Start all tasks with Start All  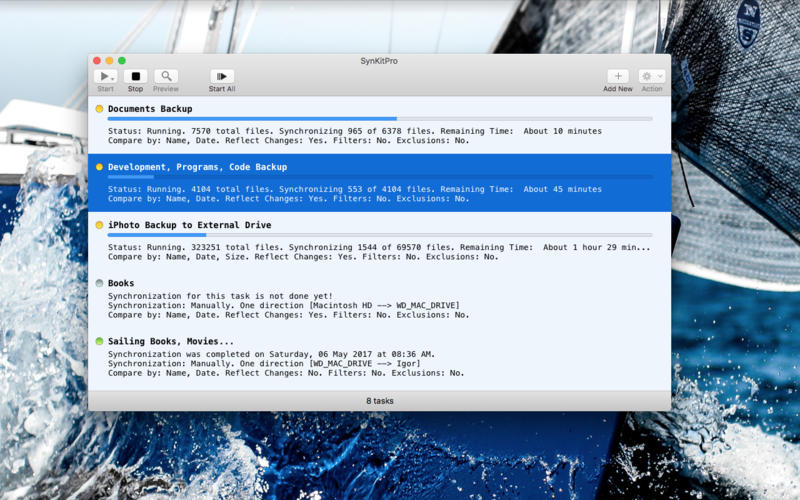pyautogui.click(x=222, y=76)
